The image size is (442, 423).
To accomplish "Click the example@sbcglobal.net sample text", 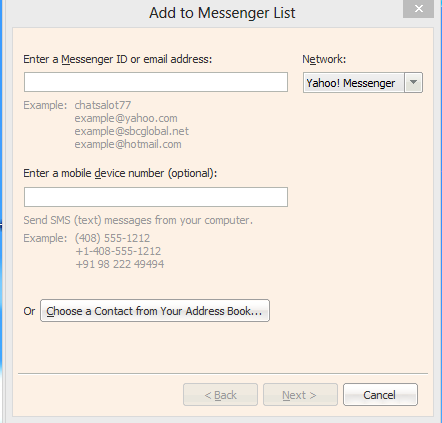I will 132,131.
